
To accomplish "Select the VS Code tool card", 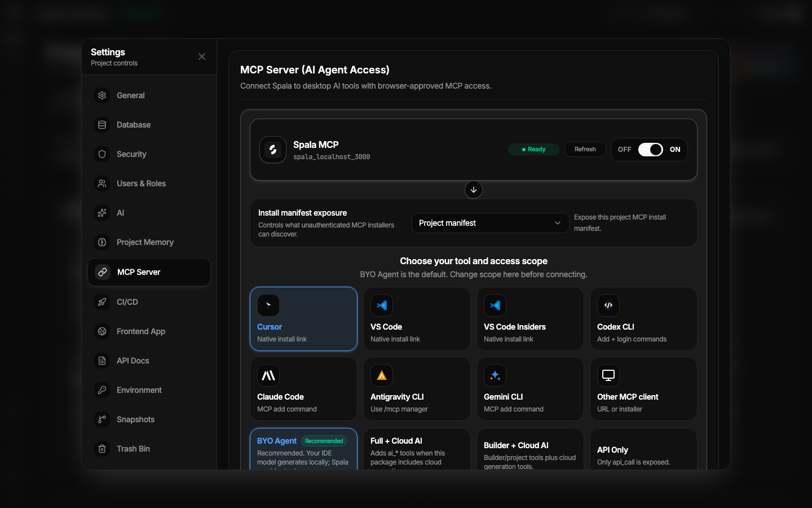I will click(x=417, y=319).
